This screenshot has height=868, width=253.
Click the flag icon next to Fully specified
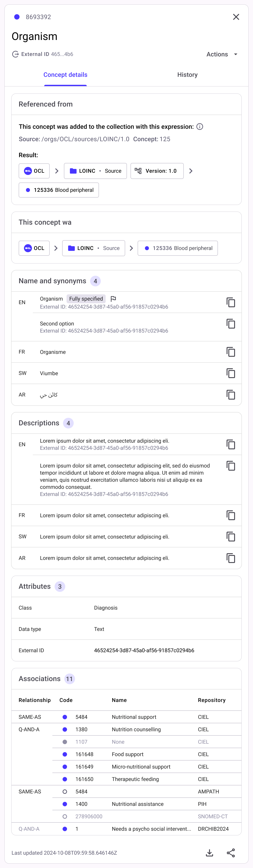(114, 299)
